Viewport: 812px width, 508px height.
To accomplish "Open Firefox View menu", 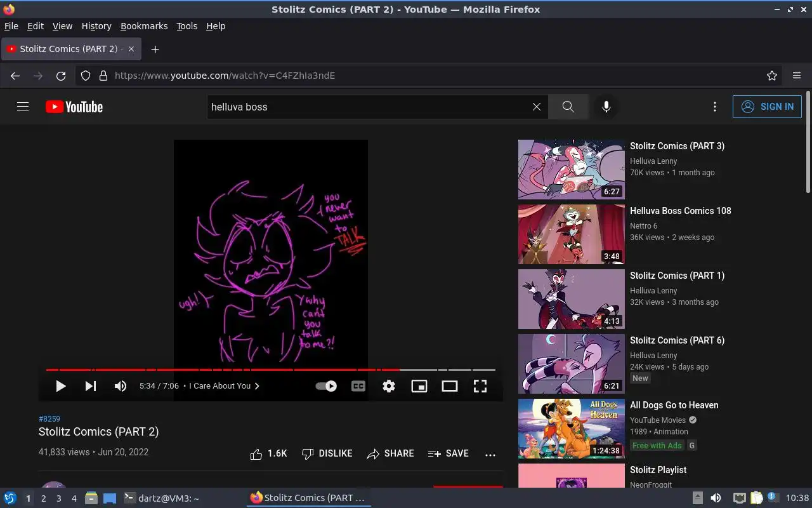I will [x=62, y=26].
